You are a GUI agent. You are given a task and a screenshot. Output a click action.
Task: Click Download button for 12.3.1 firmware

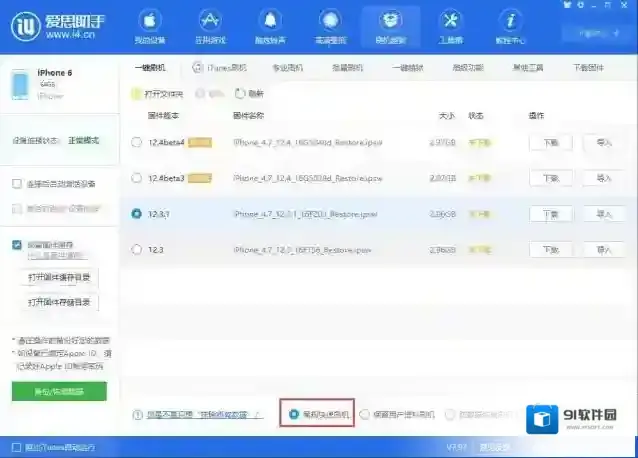coord(550,214)
